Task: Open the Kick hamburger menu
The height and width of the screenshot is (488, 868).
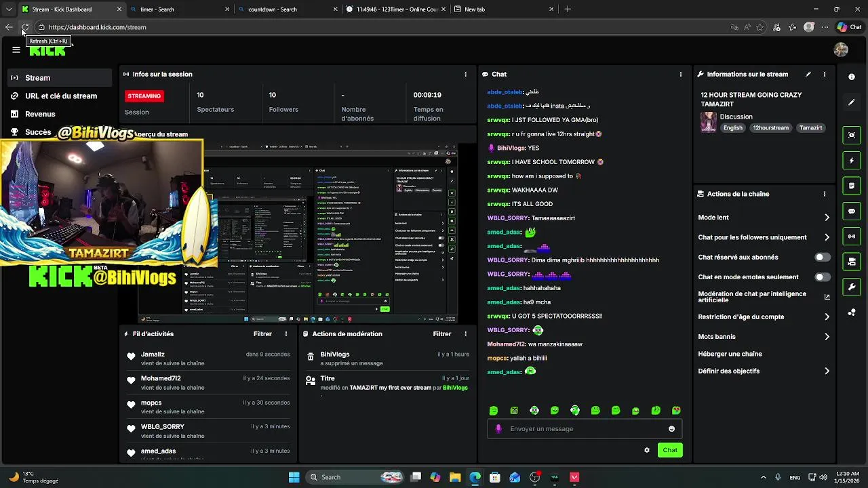Action: [x=16, y=49]
